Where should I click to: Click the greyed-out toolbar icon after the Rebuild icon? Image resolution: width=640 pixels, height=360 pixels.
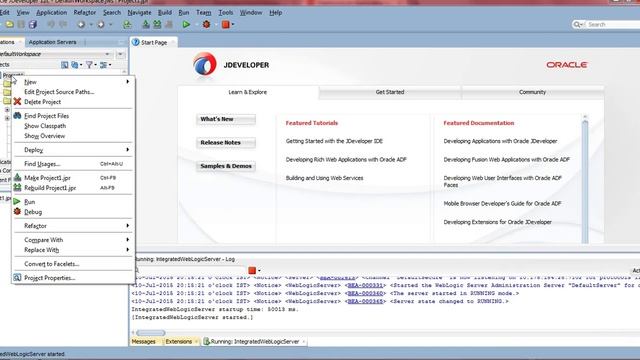pos(169,24)
